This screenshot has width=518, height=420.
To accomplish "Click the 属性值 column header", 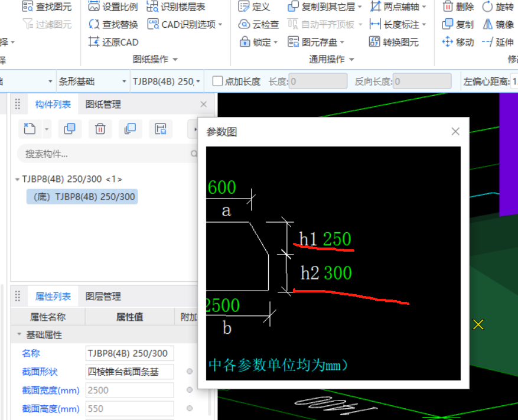I will (129, 317).
